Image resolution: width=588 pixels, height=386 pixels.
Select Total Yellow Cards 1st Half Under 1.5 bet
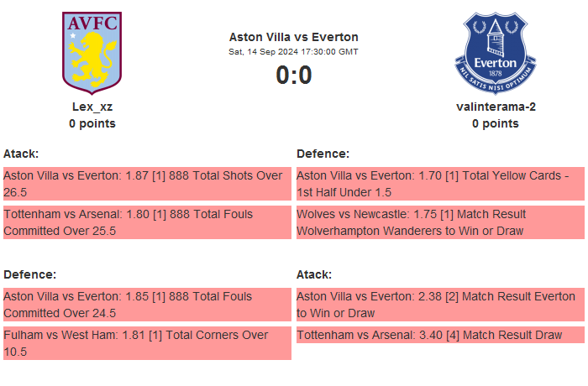pos(440,184)
